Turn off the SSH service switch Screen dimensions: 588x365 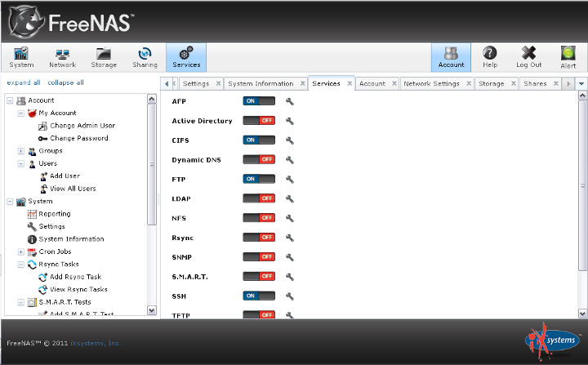pos(259,296)
